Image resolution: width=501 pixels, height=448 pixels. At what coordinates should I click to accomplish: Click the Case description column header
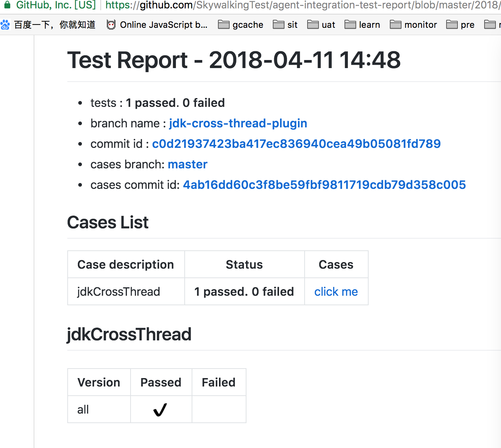pyautogui.click(x=126, y=265)
